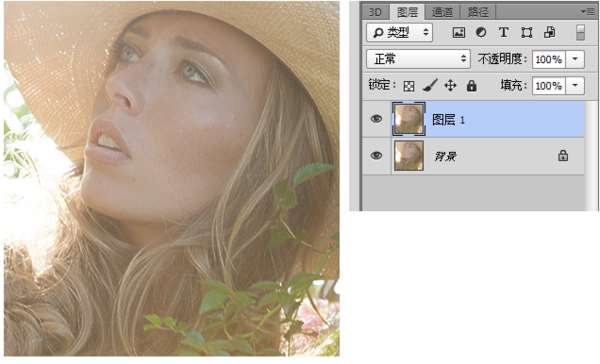Click the lock all padlock icon
This screenshot has height=364, width=600.
(x=471, y=85)
